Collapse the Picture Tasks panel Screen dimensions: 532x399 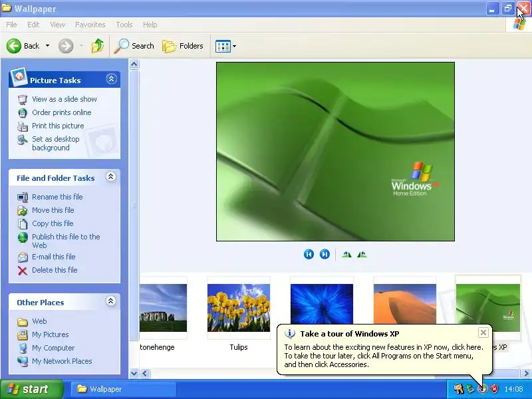[x=111, y=78]
